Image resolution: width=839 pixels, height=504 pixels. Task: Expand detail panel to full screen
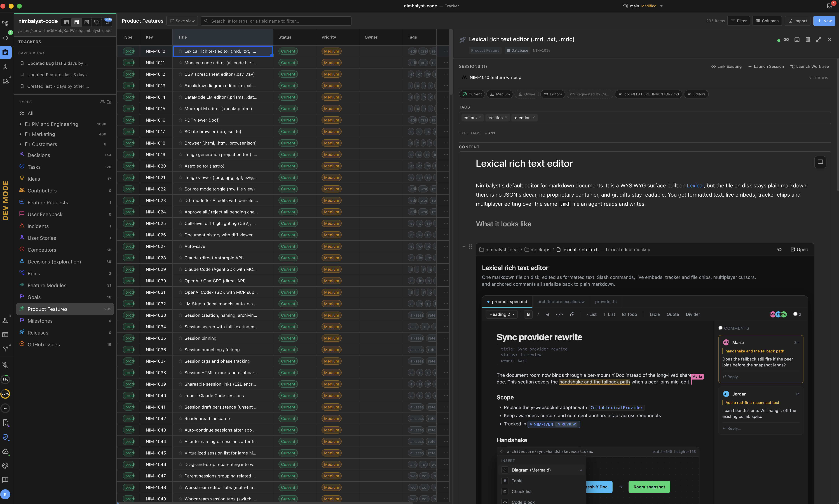coord(819,39)
